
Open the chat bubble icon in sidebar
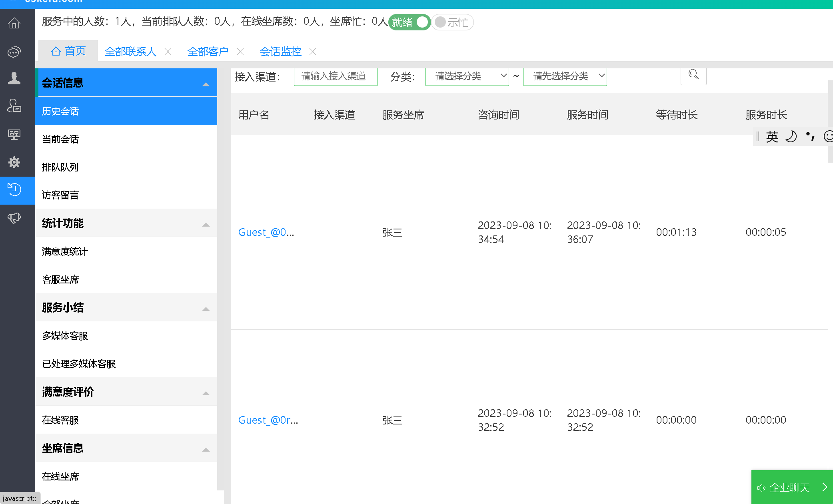pyautogui.click(x=14, y=52)
